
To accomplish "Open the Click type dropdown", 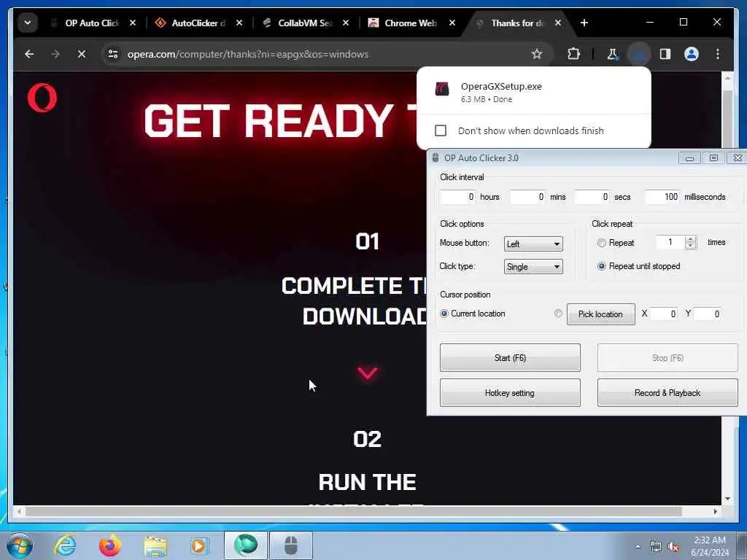I will [533, 267].
